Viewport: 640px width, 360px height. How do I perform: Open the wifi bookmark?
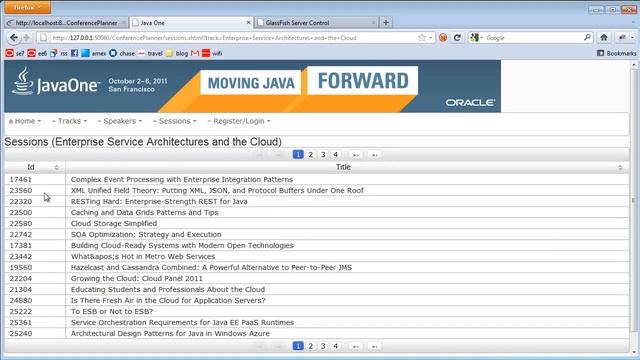tap(212, 53)
